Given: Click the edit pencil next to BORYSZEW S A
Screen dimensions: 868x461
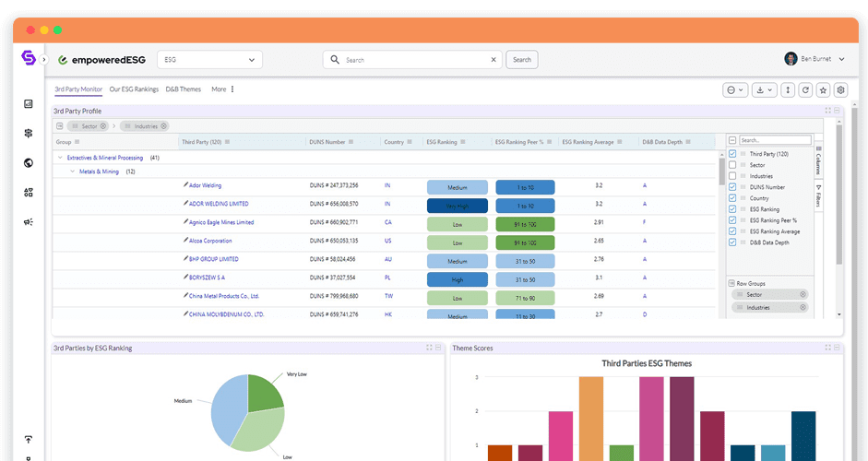Looking at the screenshot, I should (185, 277).
